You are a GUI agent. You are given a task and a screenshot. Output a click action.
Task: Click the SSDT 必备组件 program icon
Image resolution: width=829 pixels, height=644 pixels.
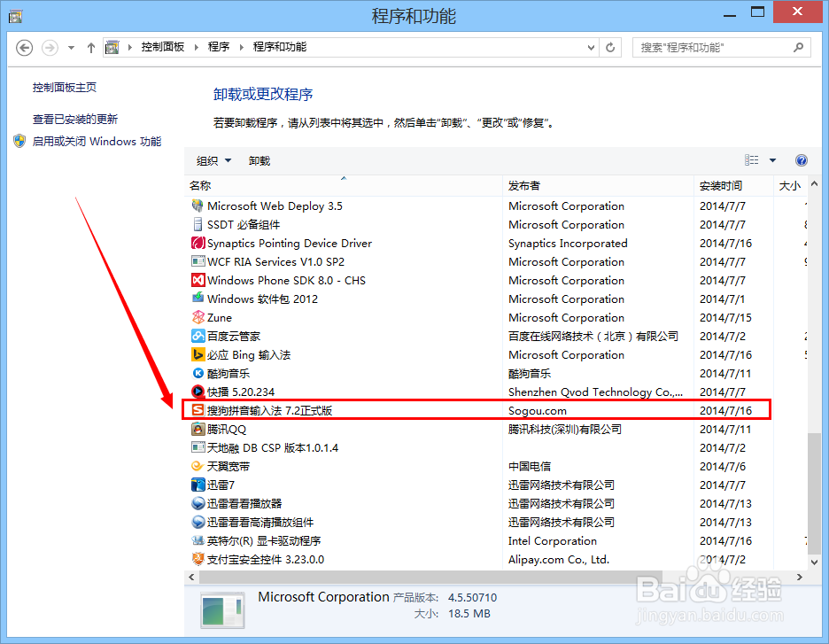tap(198, 224)
